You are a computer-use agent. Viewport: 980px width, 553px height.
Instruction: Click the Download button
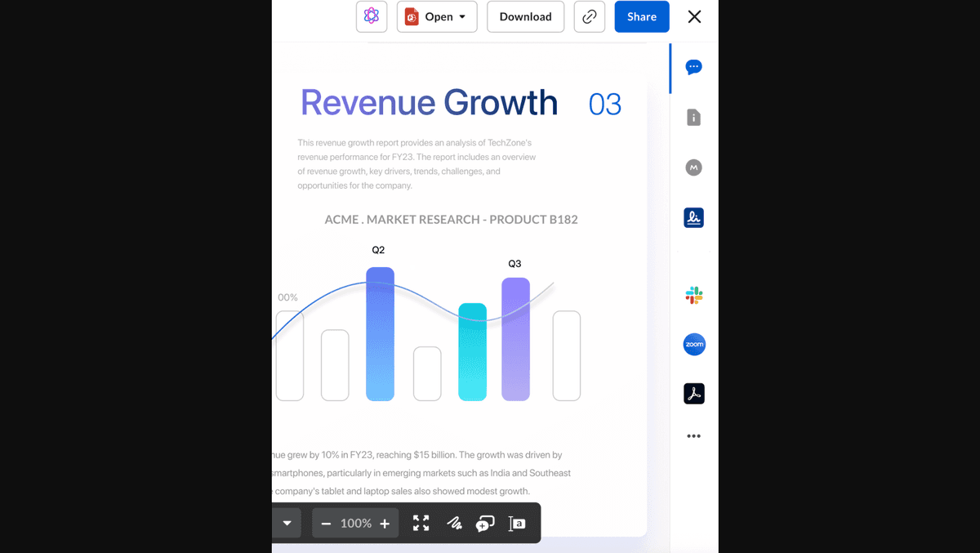pos(525,16)
